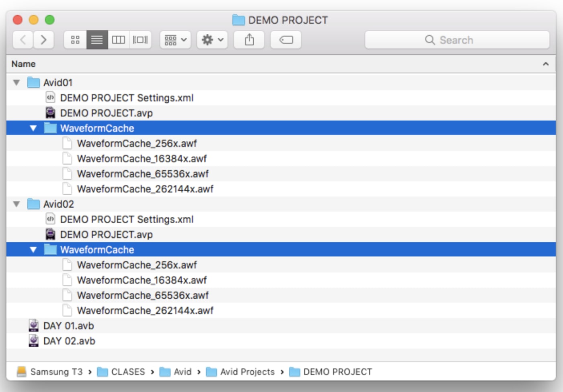Select WaveformCache_16384x.awf under Avid02
This screenshot has height=392, width=563.
[142, 280]
